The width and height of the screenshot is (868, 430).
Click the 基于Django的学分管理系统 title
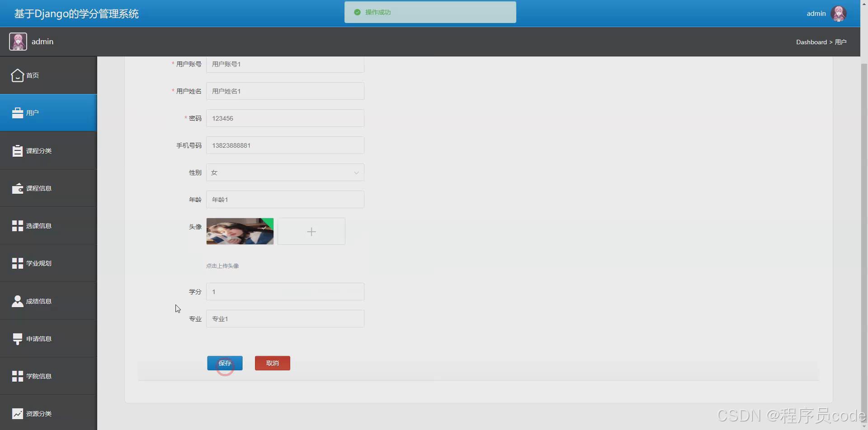click(x=76, y=14)
